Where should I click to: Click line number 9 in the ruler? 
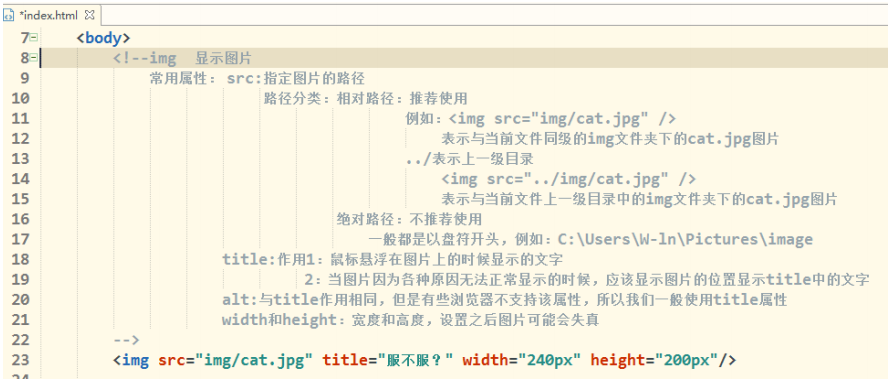point(24,78)
